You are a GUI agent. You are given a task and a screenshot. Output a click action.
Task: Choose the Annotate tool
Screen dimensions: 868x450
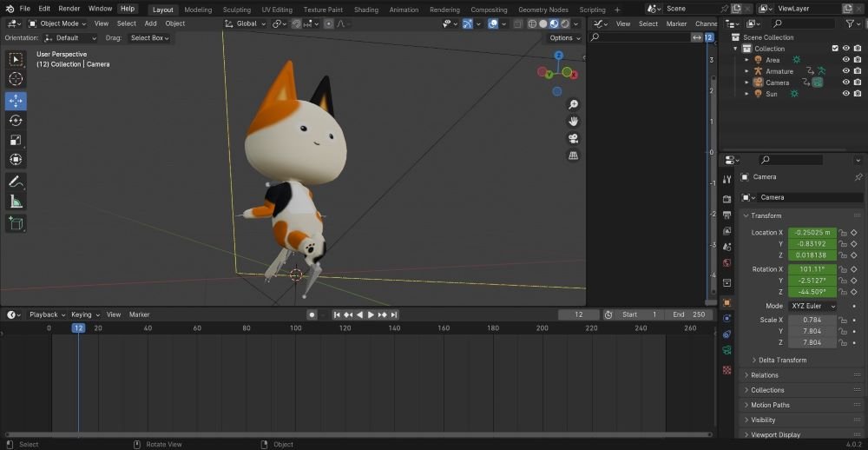[x=16, y=182]
